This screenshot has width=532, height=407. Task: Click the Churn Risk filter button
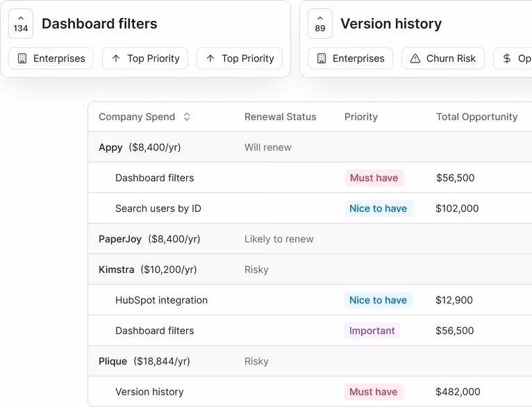(443, 58)
